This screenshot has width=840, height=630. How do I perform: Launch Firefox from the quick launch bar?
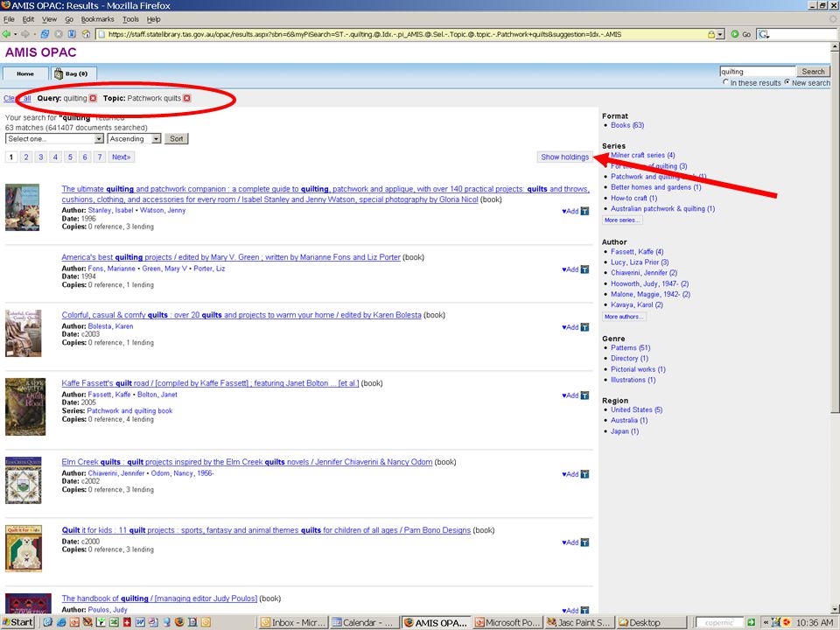[179, 622]
